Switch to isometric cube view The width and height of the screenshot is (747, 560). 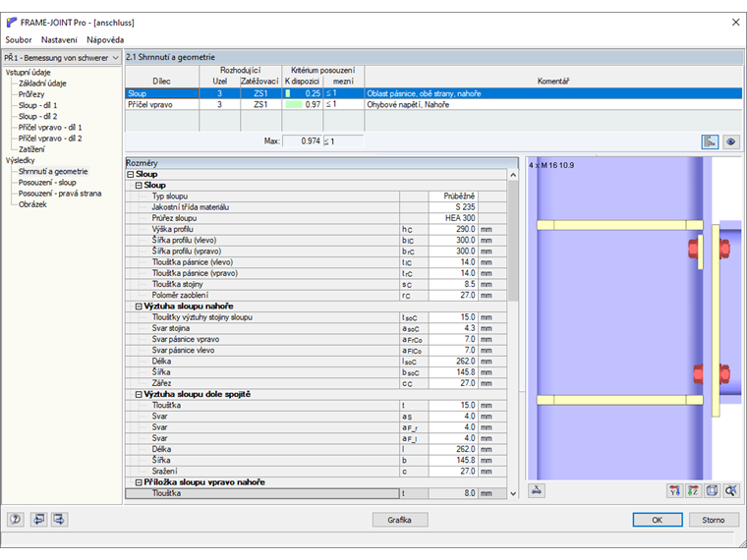712,490
